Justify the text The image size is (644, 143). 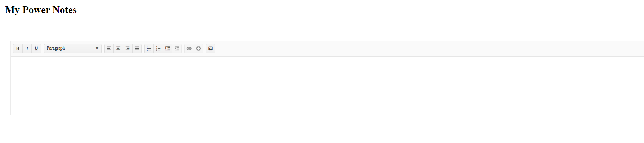[x=137, y=48]
